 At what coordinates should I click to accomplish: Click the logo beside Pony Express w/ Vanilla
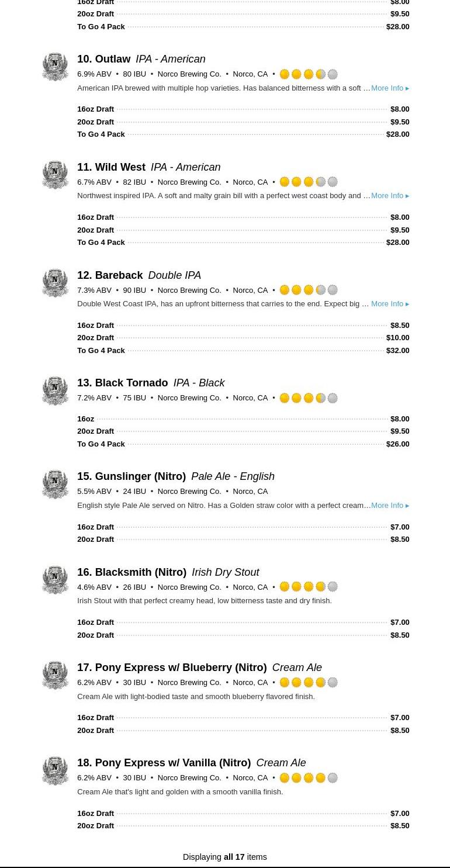click(x=55, y=770)
